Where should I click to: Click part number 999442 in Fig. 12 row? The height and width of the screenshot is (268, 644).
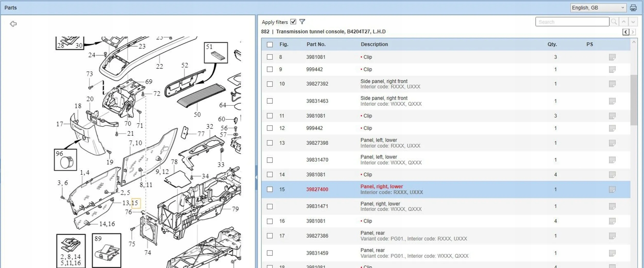pos(314,128)
